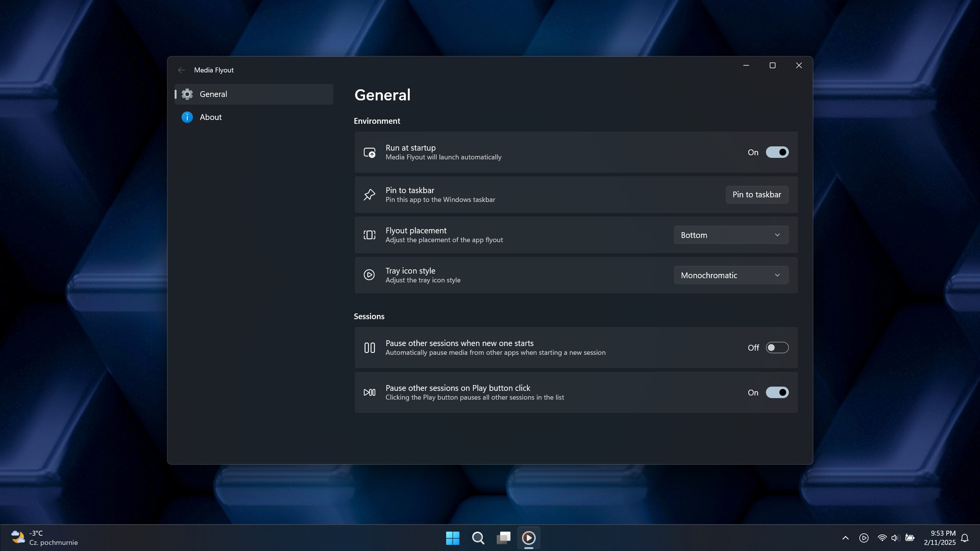Click the Media Flyout taskbar app icon

528,538
